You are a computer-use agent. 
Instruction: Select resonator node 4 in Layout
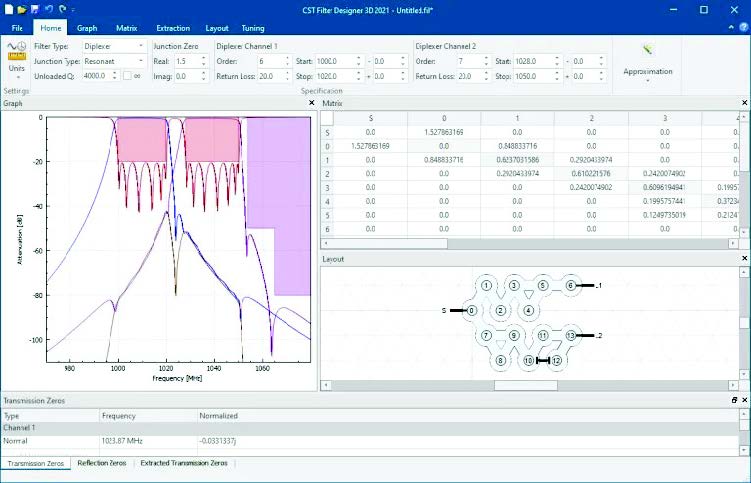coord(528,310)
